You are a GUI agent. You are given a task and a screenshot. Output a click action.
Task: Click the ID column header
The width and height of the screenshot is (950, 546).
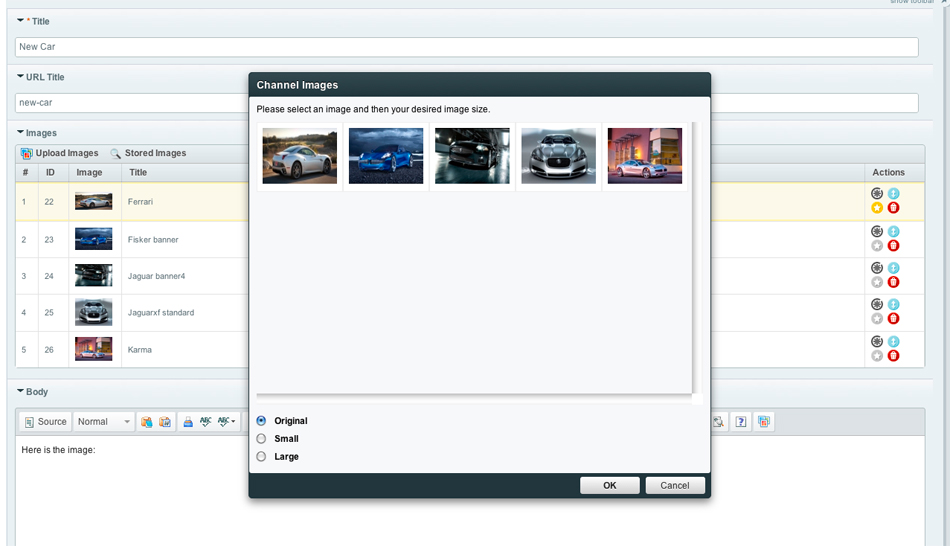click(x=50, y=172)
